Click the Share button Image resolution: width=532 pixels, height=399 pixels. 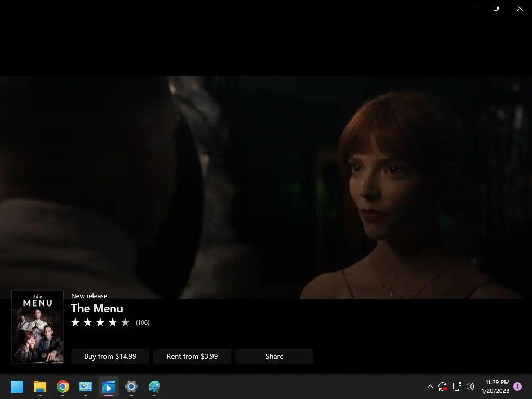pyautogui.click(x=274, y=356)
